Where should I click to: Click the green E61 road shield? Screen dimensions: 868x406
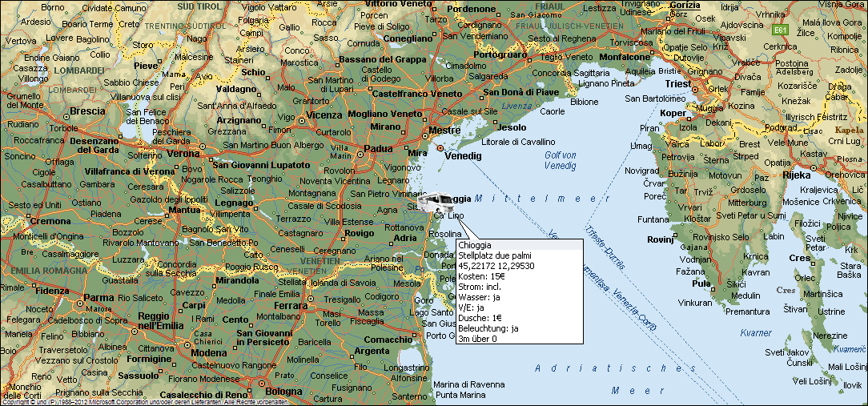[x=782, y=30]
